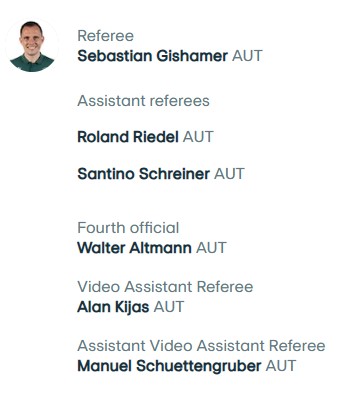Screen dimensions: 360x408
Task: Select the AUT code beside Roland Riedel
Action: 198,137
